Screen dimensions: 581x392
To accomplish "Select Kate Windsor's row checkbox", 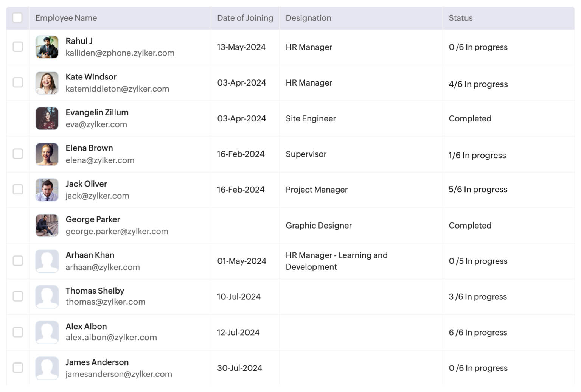I will click(18, 82).
